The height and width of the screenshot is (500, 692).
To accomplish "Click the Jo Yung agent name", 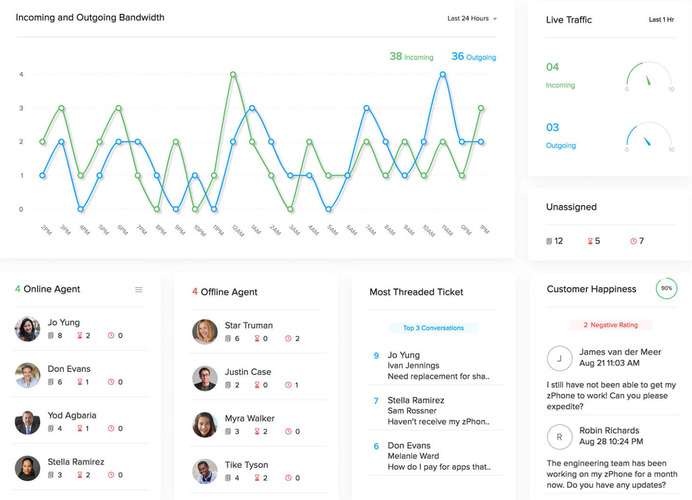I will pyautogui.click(x=64, y=322).
